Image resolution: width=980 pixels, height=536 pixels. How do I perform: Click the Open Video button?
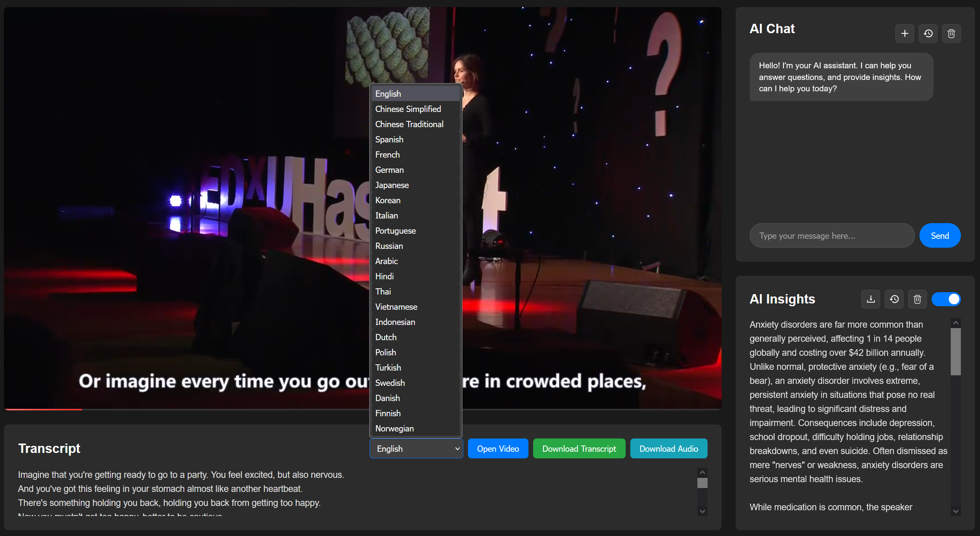(498, 449)
